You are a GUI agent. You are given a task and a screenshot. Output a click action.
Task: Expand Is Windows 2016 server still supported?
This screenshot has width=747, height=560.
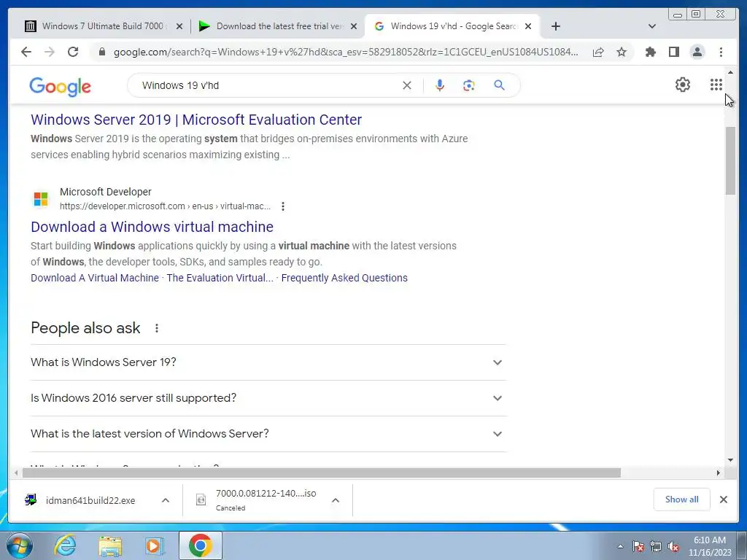[x=268, y=398]
